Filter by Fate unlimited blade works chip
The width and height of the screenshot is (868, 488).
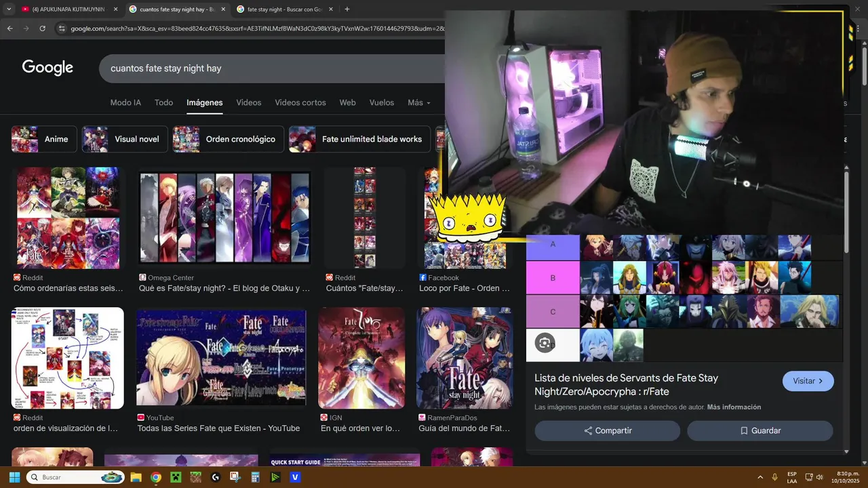[359, 139]
